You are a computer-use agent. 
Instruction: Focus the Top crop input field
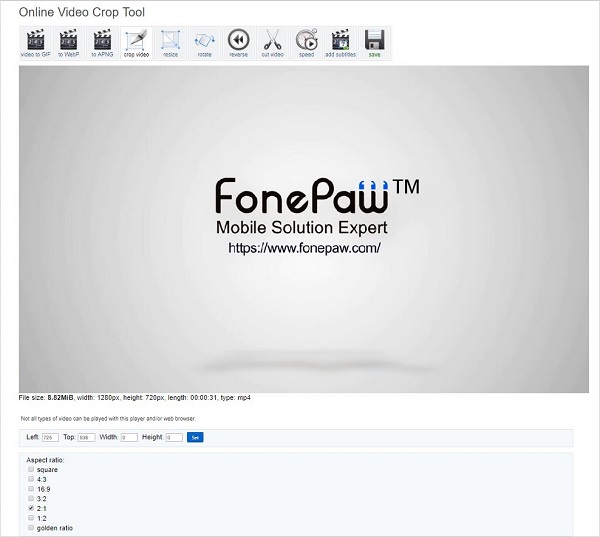pos(86,437)
